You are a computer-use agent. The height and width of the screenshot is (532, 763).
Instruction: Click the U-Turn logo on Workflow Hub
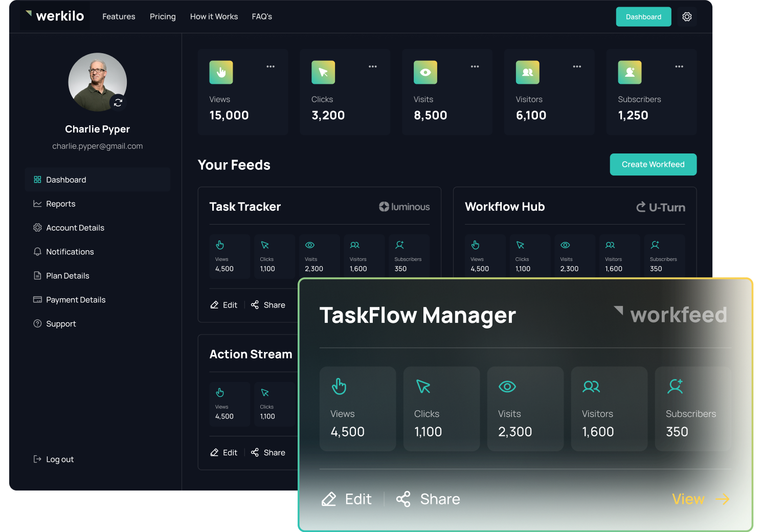tap(661, 207)
